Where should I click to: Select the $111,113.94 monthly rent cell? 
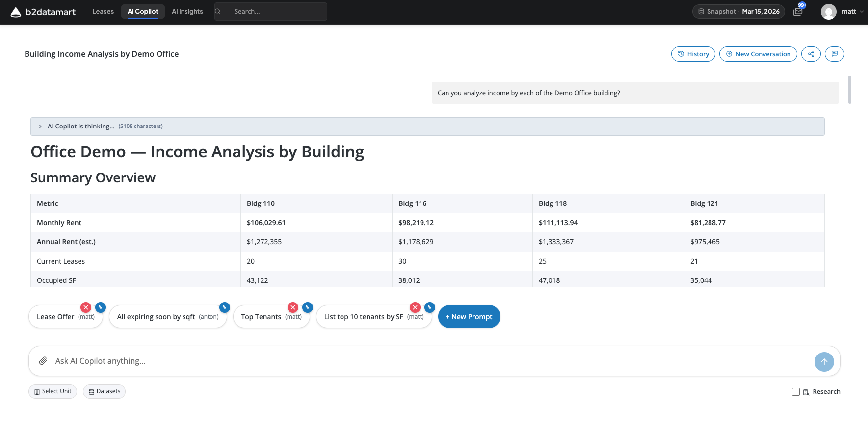pos(608,223)
